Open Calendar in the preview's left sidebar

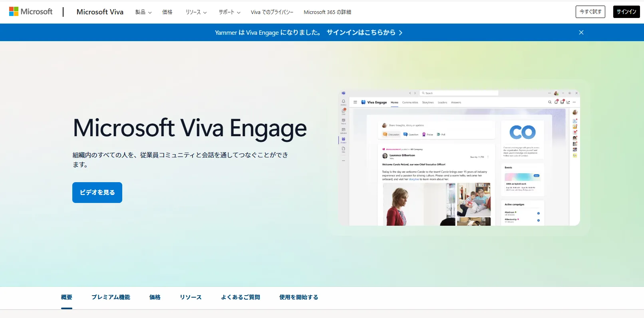coord(344,130)
